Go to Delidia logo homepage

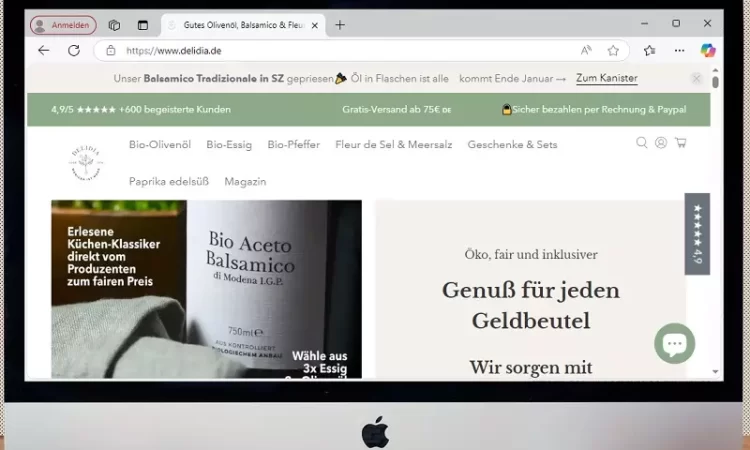pos(86,164)
